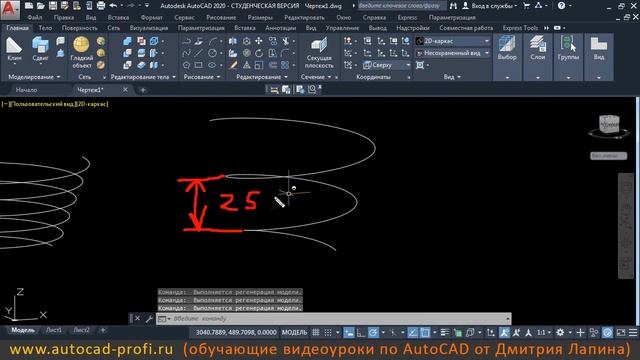Select the Circle draw tool

pos(212,53)
